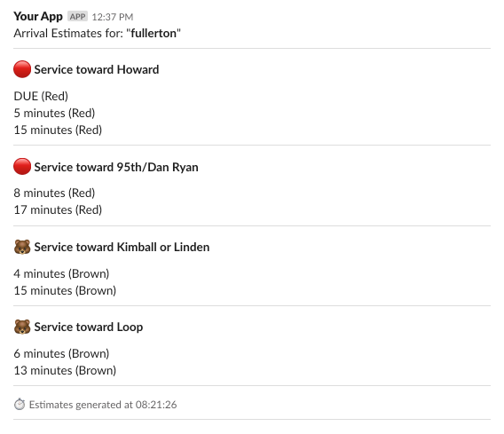Screen dimensions: 504x434
Task: Click the 17 minutes (Red) arrival line
Action: (58, 210)
